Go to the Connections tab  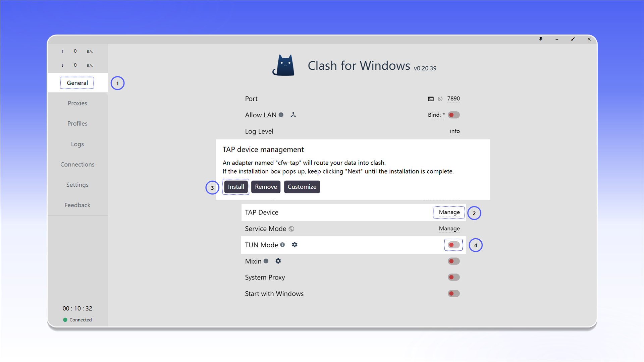pyautogui.click(x=77, y=164)
